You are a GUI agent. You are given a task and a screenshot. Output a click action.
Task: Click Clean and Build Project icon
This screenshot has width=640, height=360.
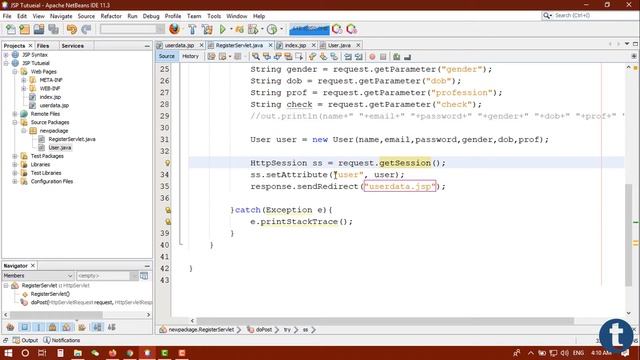tap(207, 29)
